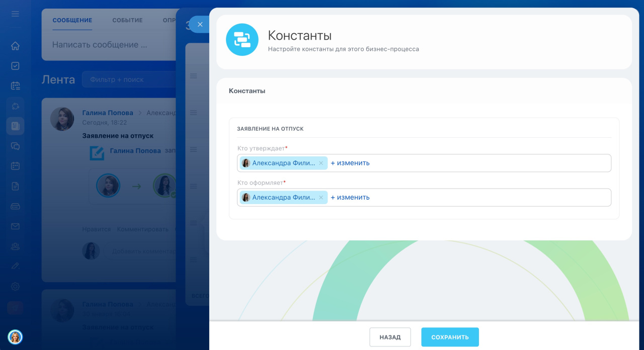Remove user from 'Кто утверждает' field

(x=321, y=163)
